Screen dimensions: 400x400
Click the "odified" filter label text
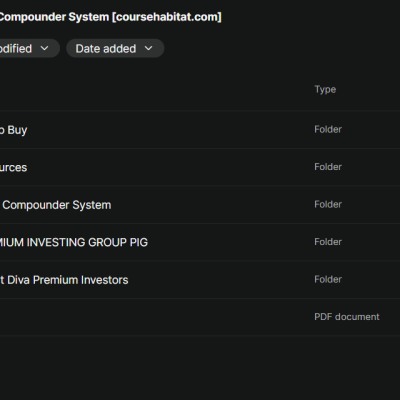click(16, 49)
